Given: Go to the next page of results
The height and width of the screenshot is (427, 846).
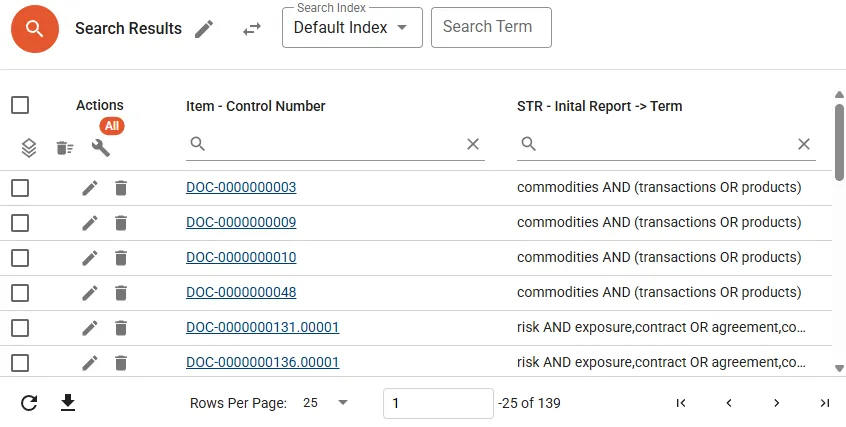Looking at the screenshot, I should [x=777, y=403].
